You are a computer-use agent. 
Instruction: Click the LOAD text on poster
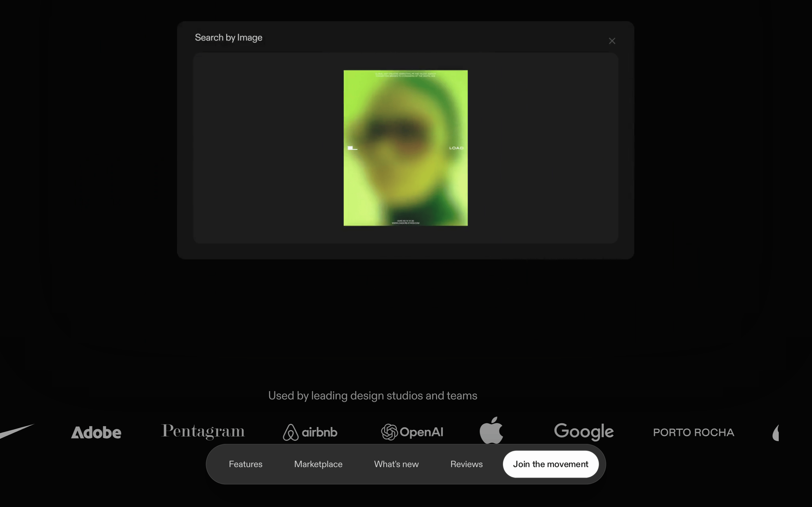point(456,148)
